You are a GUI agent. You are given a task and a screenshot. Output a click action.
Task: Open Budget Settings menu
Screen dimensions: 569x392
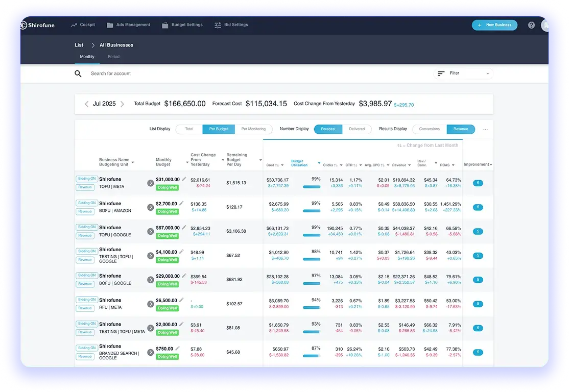click(x=182, y=25)
